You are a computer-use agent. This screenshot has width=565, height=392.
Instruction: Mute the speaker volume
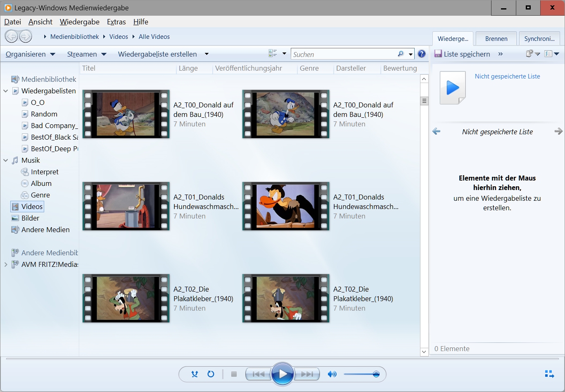[x=332, y=374]
